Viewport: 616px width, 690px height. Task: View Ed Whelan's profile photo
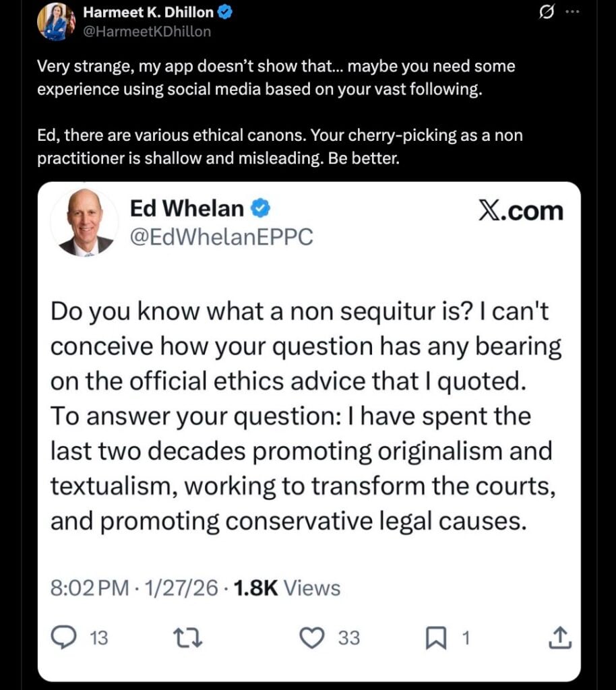[x=85, y=222]
